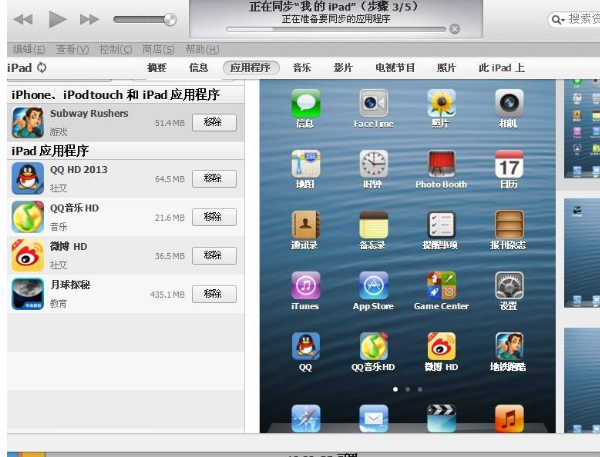This screenshot has height=457, width=600.
Task: Remove 月球探秘 with 移除 button
Action: (x=214, y=294)
